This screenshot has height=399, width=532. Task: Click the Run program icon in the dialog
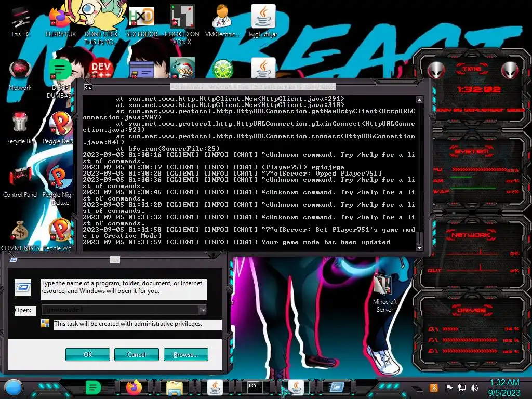pyautogui.click(x=23, y=287)
